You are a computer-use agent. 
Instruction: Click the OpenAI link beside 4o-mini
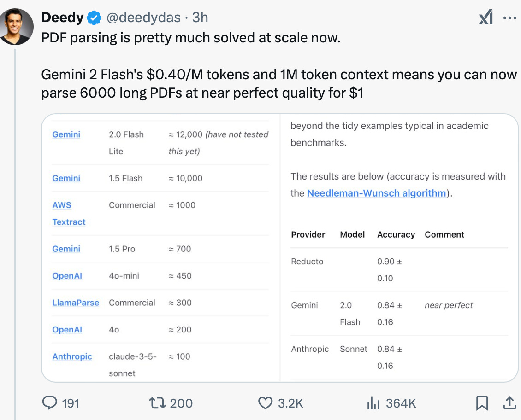[67, 276]
